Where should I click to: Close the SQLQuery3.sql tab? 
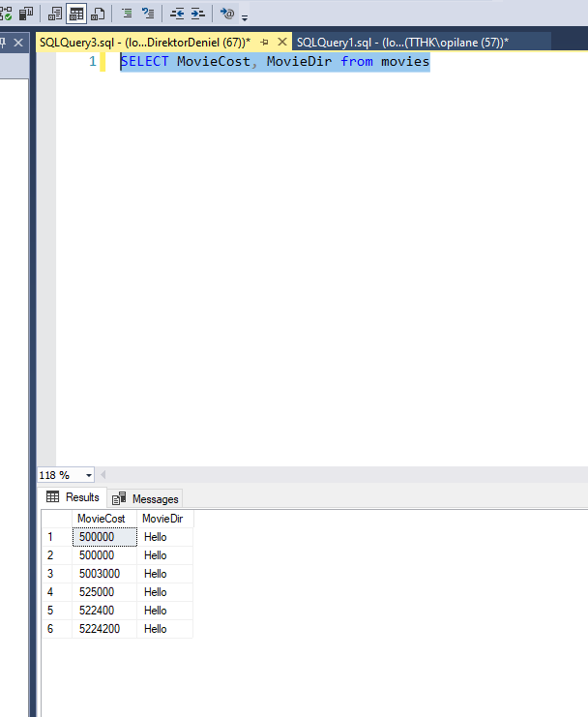tap(282, 42)
